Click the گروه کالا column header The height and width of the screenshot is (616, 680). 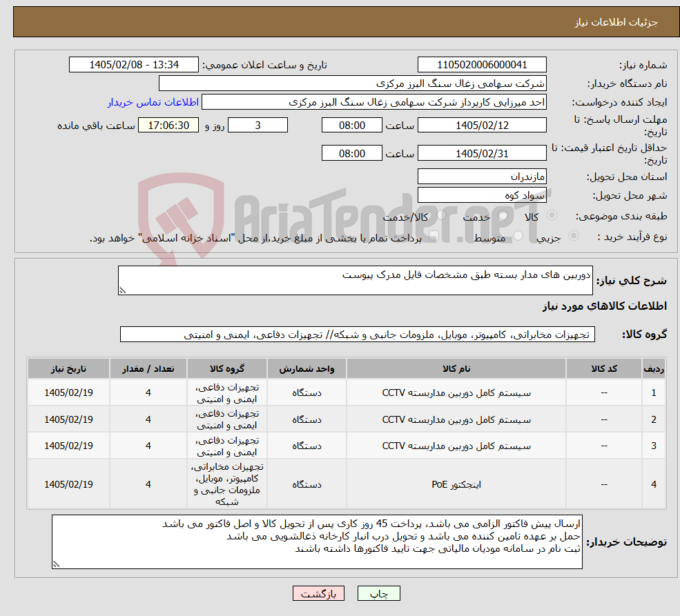(227, 368)
